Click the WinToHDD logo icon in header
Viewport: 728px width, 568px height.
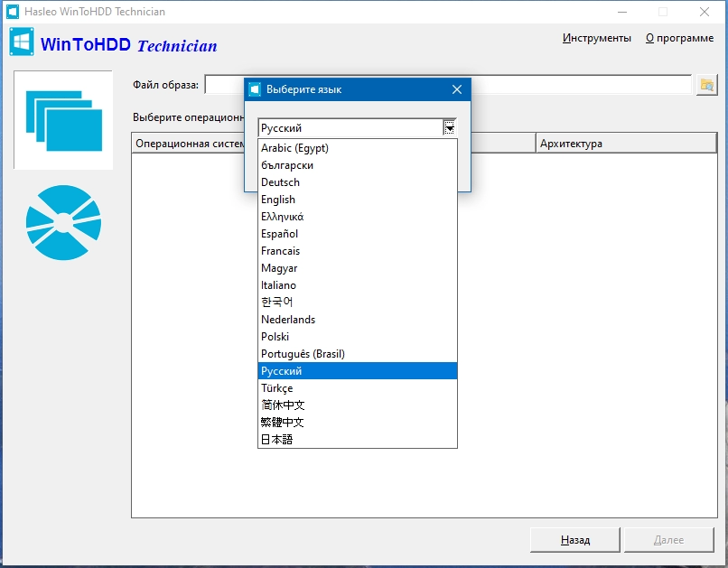pos(22,42)
